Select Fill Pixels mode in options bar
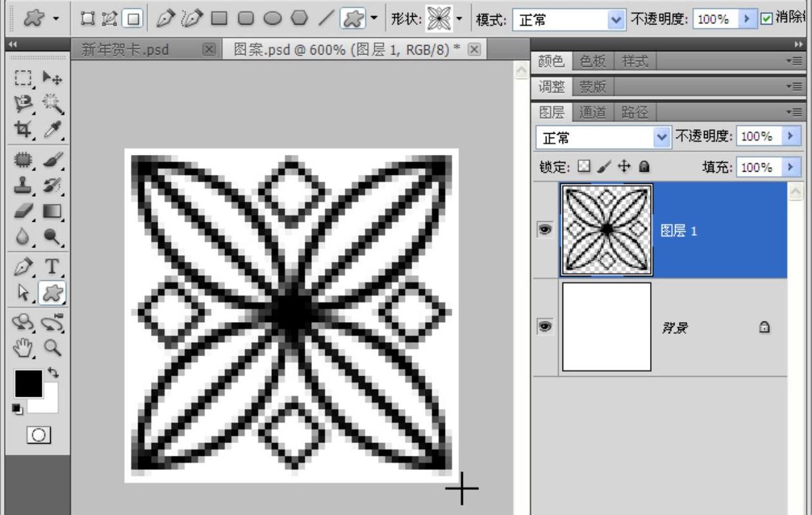This screenshot has height=515, width=812. tap(132, 19)
